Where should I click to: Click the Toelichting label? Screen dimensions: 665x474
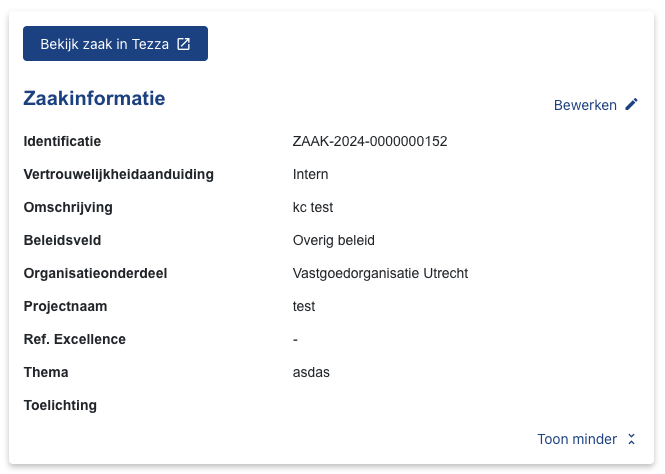(60, 405)
